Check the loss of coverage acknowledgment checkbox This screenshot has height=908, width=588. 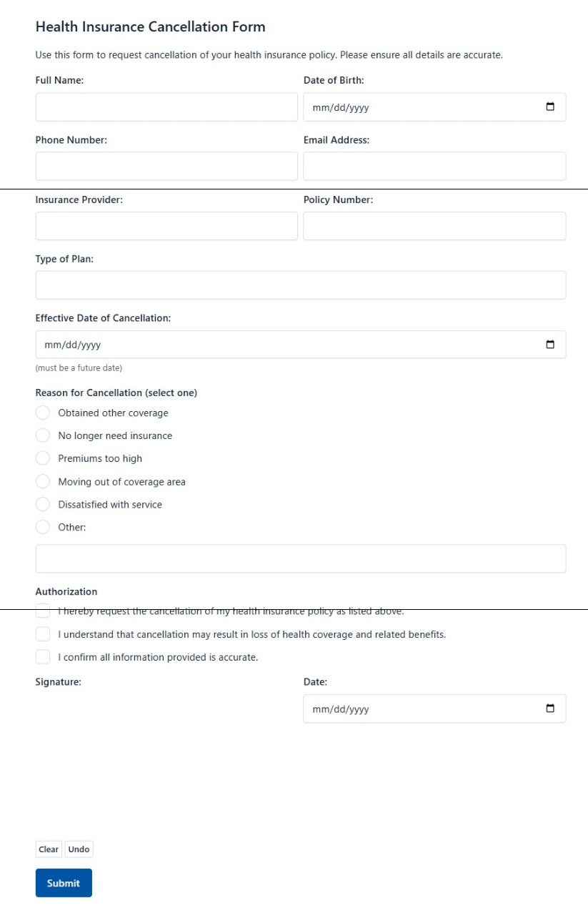point(43,633)
